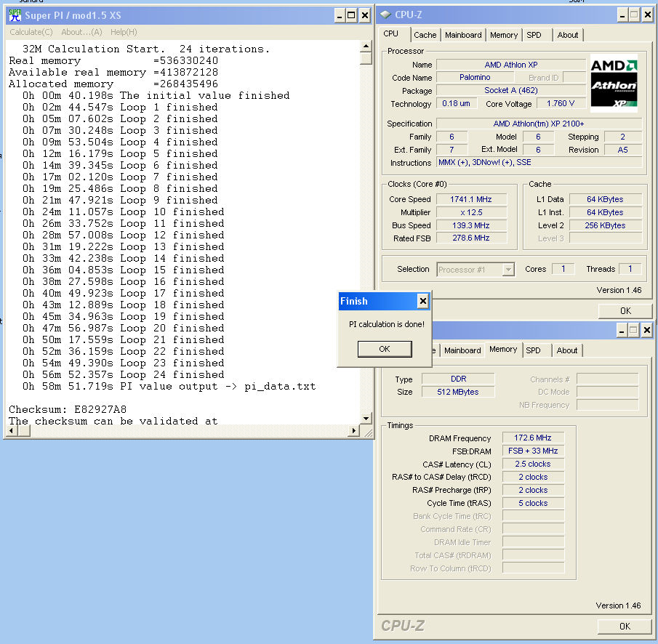Screen dimensions: 658x644
Task: Switch to Memory tab in top CPU-Z window
Action: (504, 35)
